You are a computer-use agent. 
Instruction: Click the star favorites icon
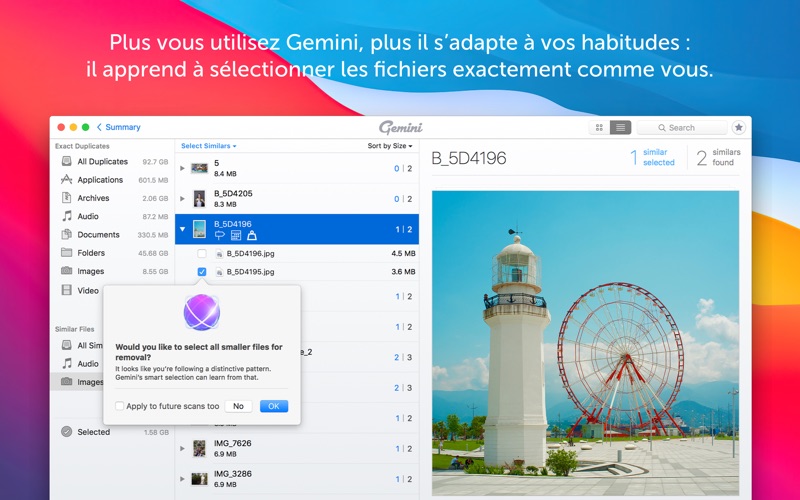[738, 128]
